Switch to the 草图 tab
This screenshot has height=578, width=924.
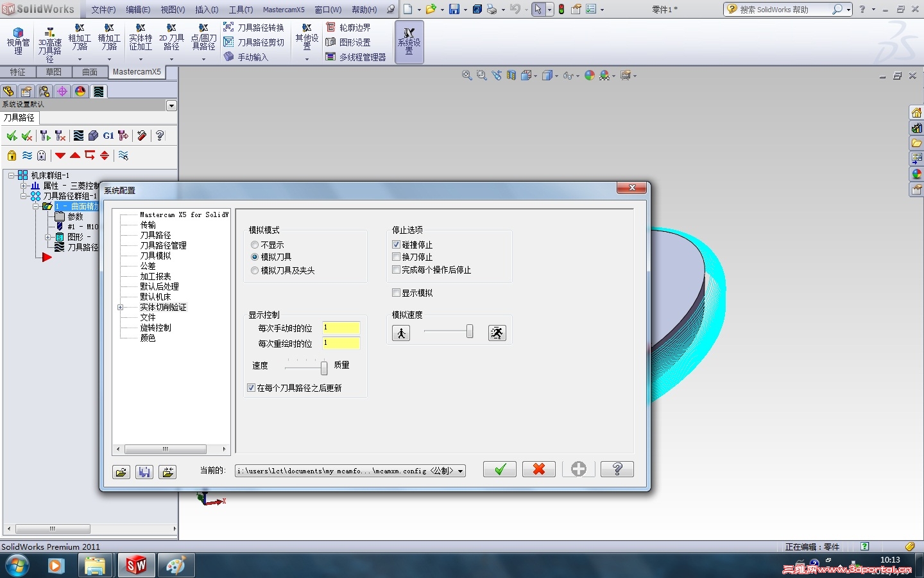pos(54,72)
